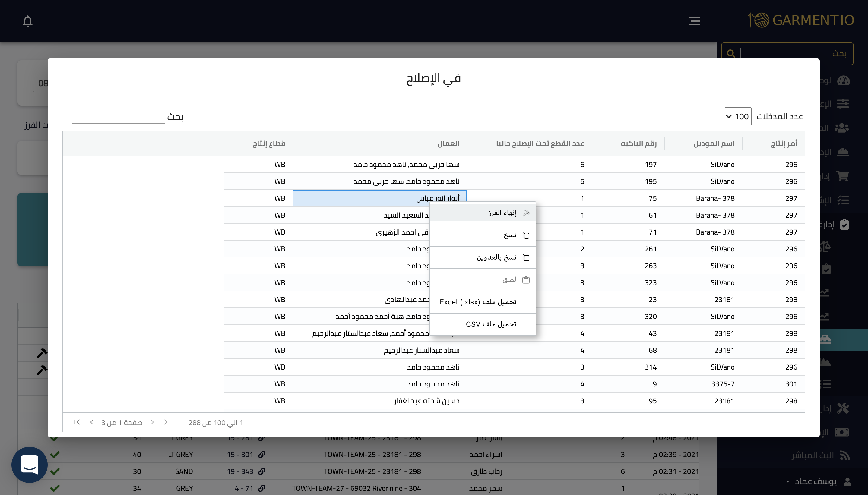Choose نسخ بالعناوين from context menu
Screen dimensions: 868x495
(x=483, y=257)
